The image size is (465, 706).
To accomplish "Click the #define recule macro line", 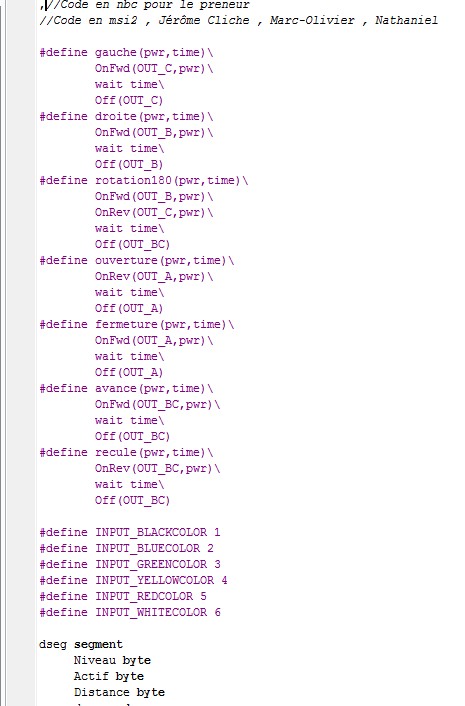I will (x=126, y=453).
